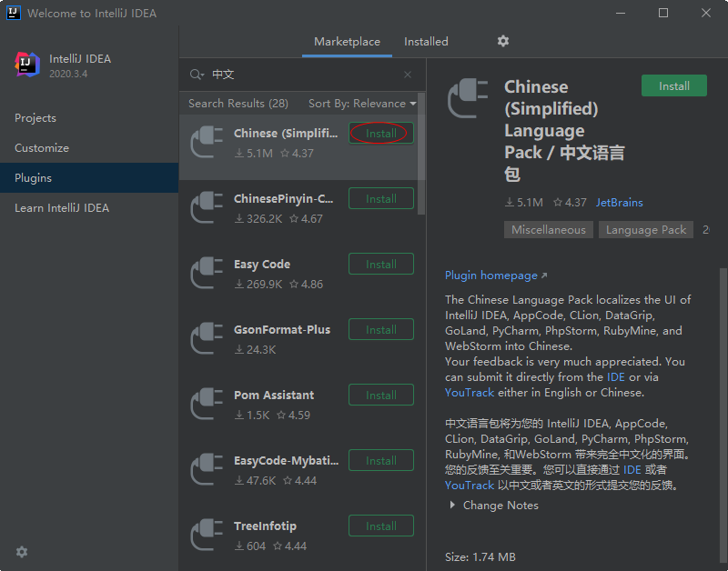Click the 24.3K downloads of GsonFormat-Plus
728x571 pixels.
click(x=256, y=350)
